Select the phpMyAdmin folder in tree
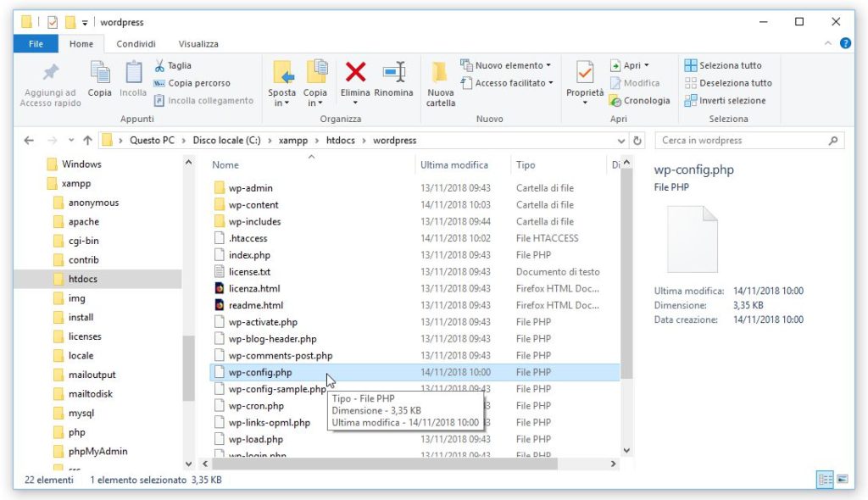 (97, 451)
